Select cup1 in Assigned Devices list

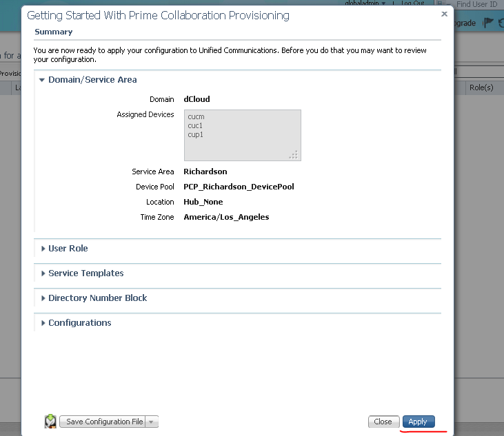click(195, 134)
